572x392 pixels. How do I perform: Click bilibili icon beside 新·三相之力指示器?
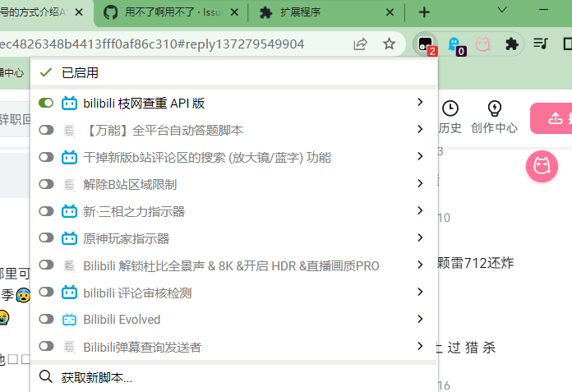pyautogui.click(x=69, y=211)
